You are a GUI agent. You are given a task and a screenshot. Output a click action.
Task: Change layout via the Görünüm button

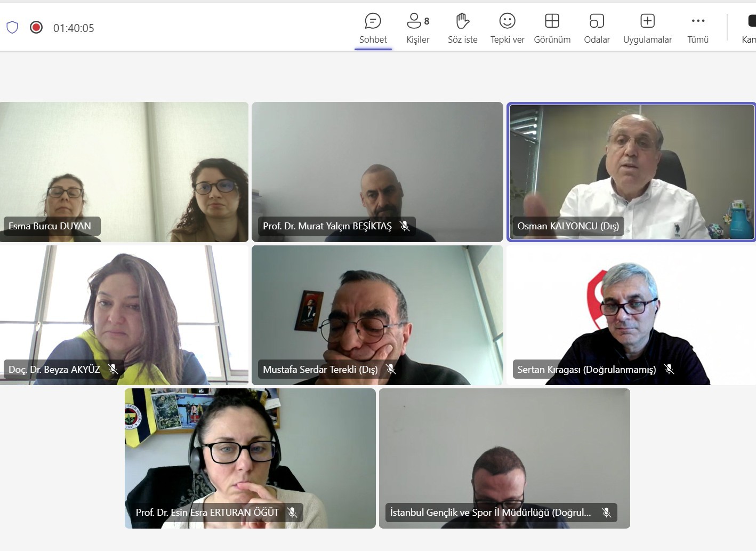pos(552,29)
